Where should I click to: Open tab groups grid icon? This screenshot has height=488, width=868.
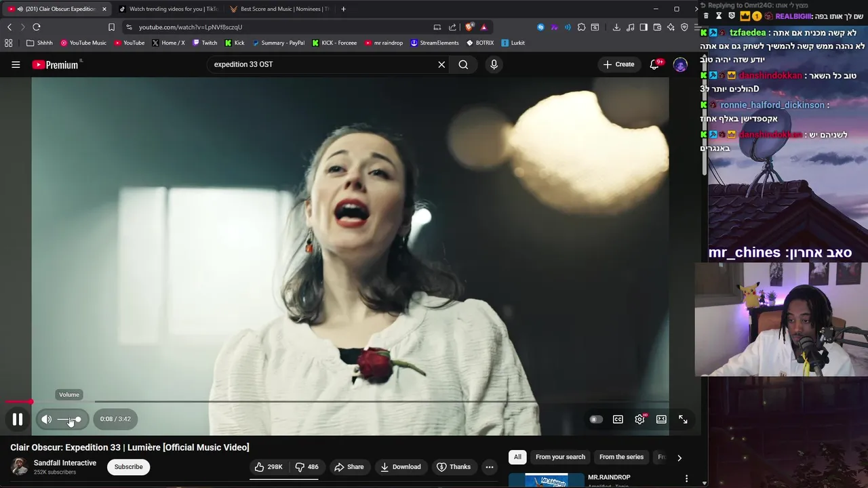[8, 43]
